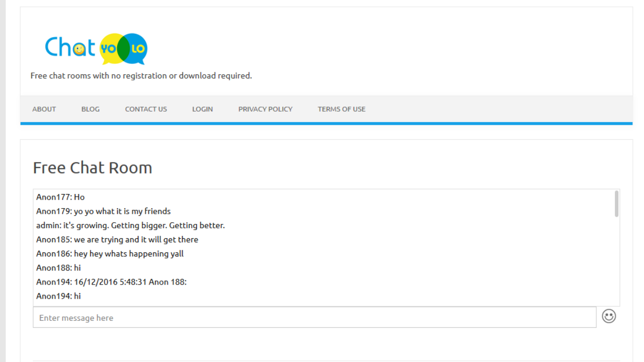
Task: Click Anon185's 'we are trying' message
Action: tap(117, 239)
